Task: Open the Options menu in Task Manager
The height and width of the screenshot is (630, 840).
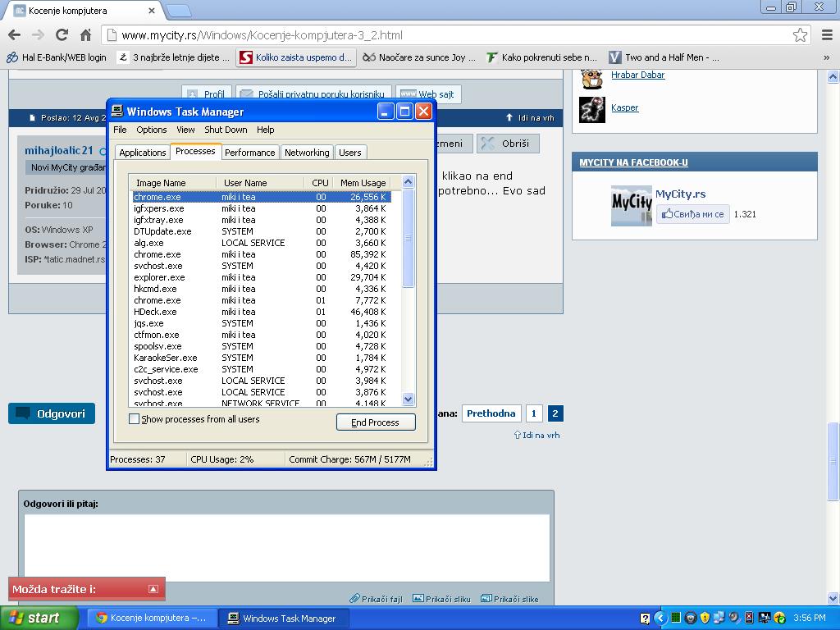Action: point(152,130)
